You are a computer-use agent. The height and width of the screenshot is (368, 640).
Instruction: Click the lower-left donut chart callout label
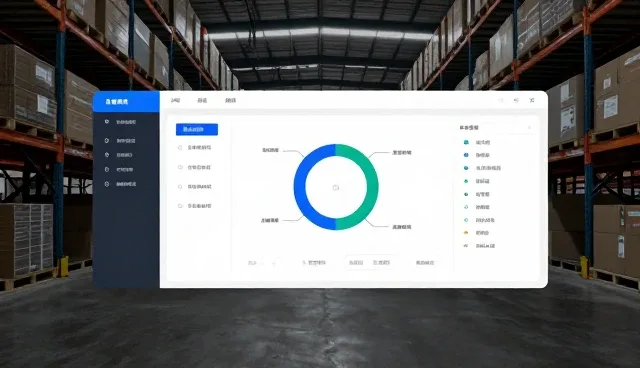(x=269, y=220)
